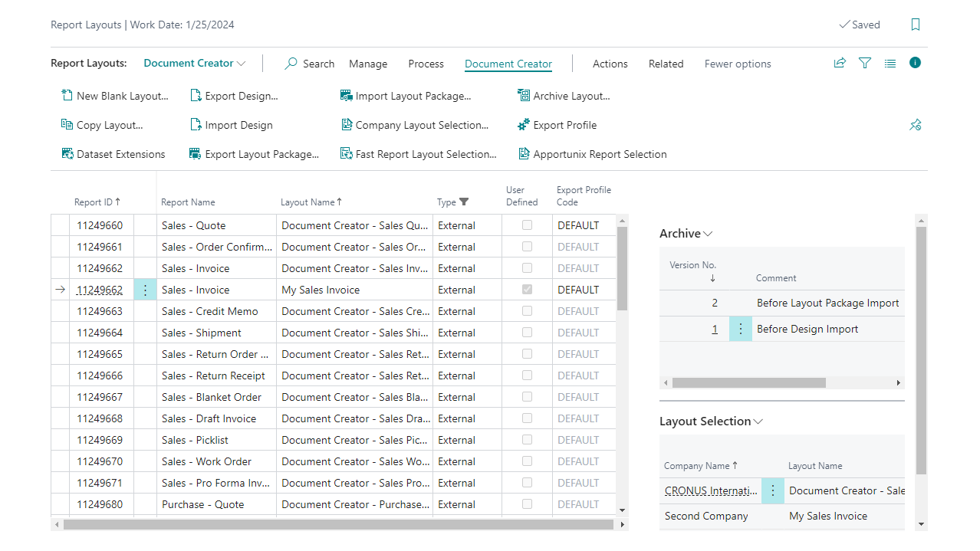Open the Manage menu
This screenshot has width=980, height=551.
[x=368, y=64]
